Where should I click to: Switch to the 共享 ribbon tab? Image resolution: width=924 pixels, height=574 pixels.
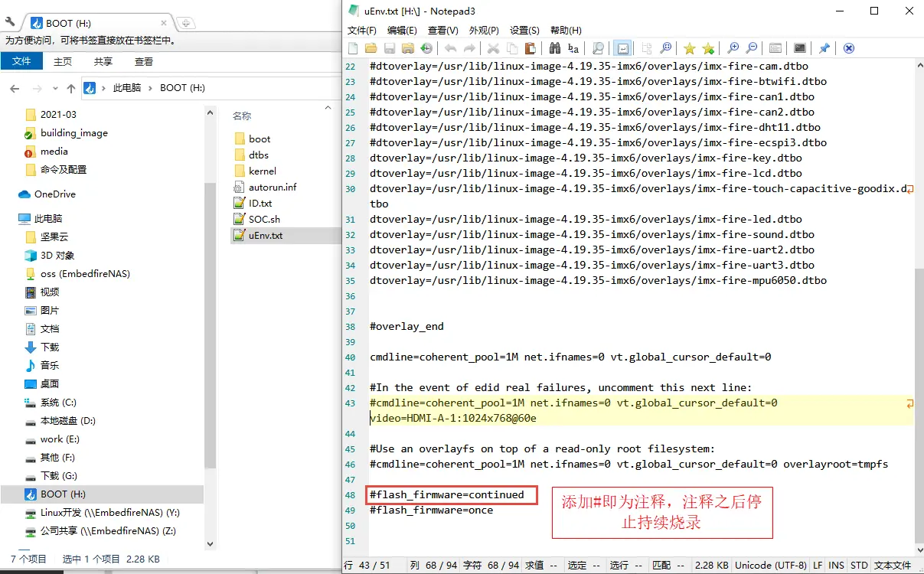click(x=103, y=61)
